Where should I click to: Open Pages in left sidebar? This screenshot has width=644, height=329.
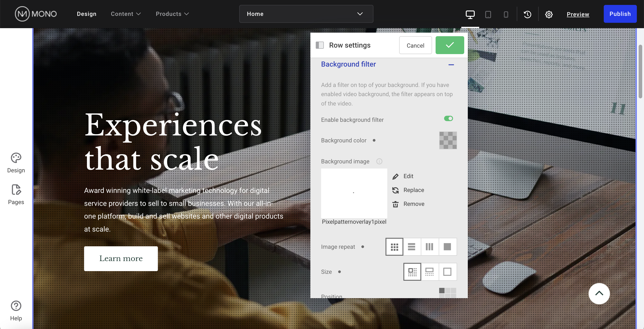[x=16, y=194]
